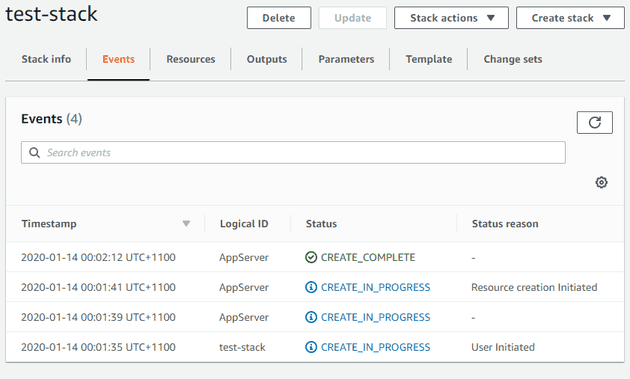Click the Logical ID column header
The height and width of the screenshot is (379, 630).
[x=244, y=224]
